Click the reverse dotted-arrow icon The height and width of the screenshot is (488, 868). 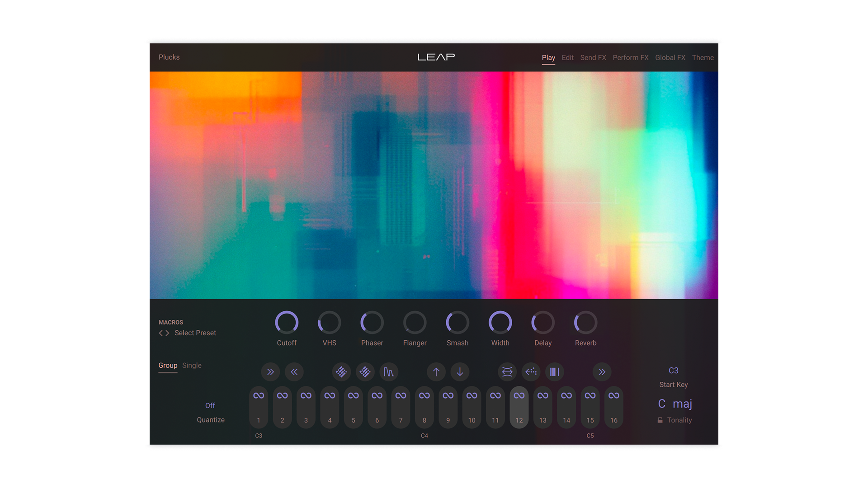pyautogui.click(x=531, y=372)
